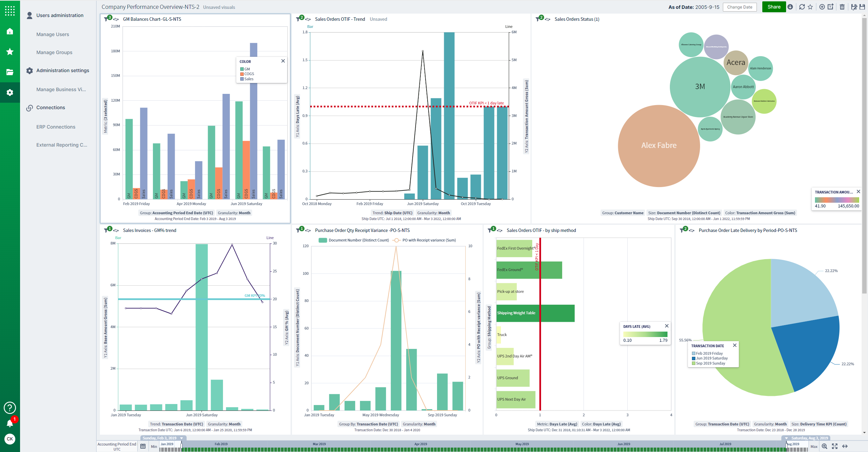
Task: Click the download icon next to Share
Action: point(790,7)
